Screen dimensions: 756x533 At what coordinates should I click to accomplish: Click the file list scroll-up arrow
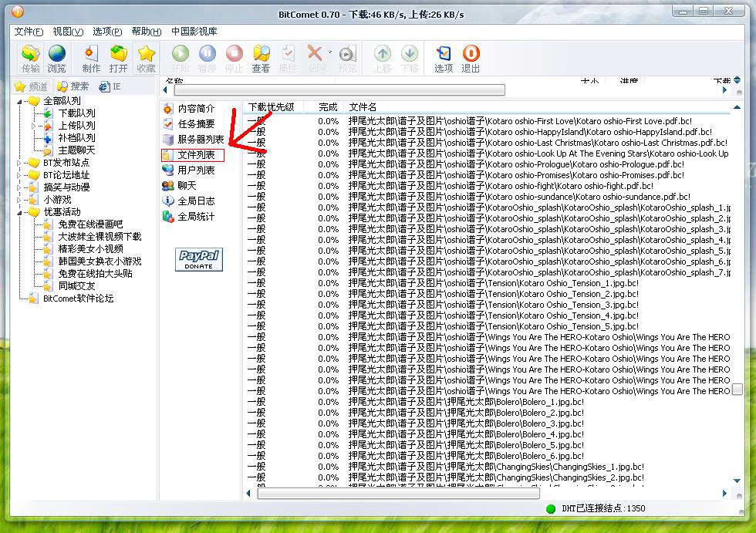pyautogui.click(x=737, y=107)
